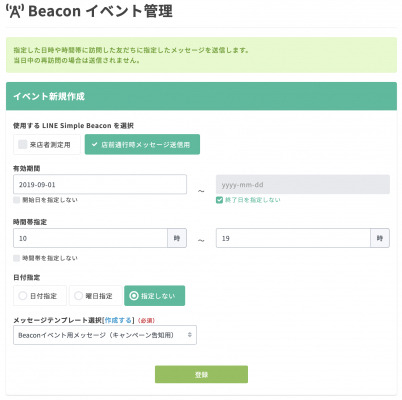Click the start date field 2019-09-01
The height and width of the screenshot is (400, 402).
point(100,184)
